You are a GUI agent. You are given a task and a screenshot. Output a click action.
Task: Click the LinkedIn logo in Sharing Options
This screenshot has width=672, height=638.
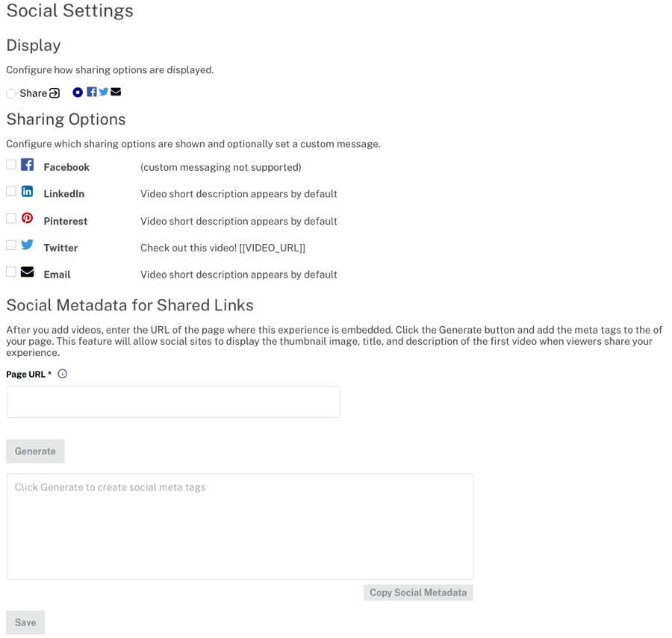tap(28, 191)
